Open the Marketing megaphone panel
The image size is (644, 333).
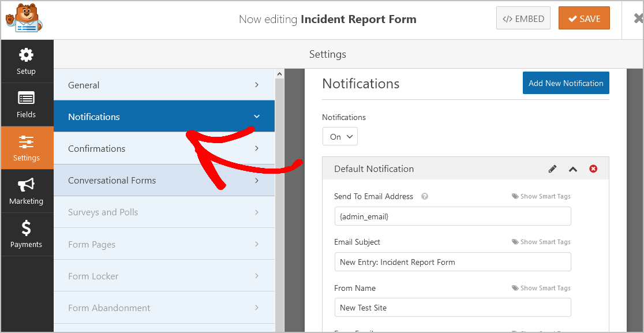click(27, 191)
